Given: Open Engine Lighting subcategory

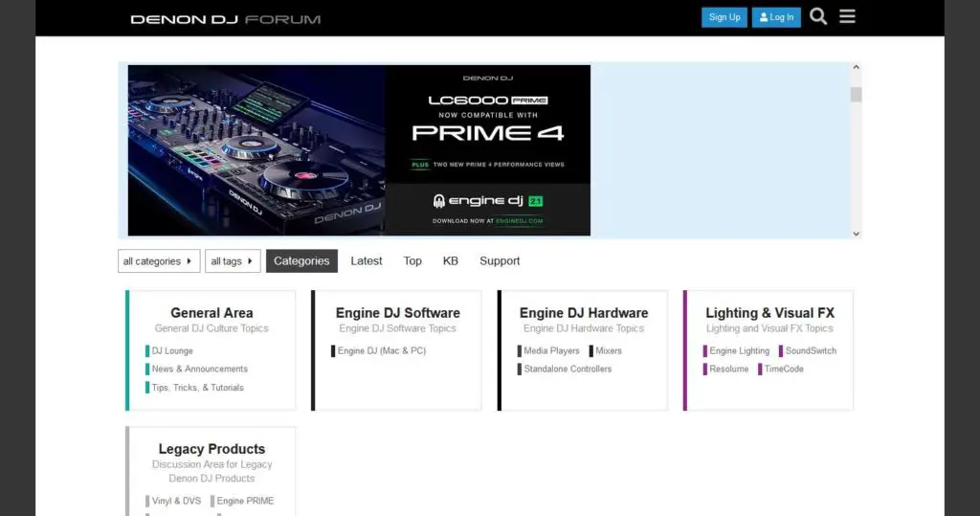Looking at the screenshot, I should pyautogui.click(x=736, y=351).
